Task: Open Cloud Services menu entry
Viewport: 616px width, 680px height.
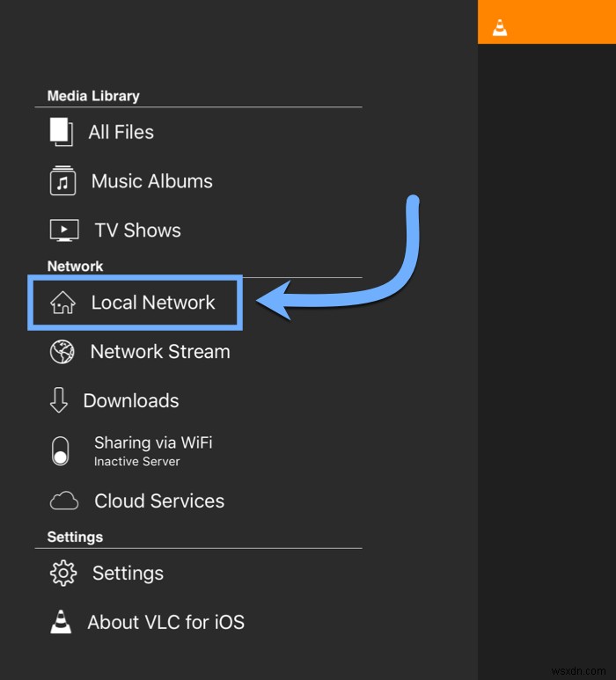Action: (159, 501)
